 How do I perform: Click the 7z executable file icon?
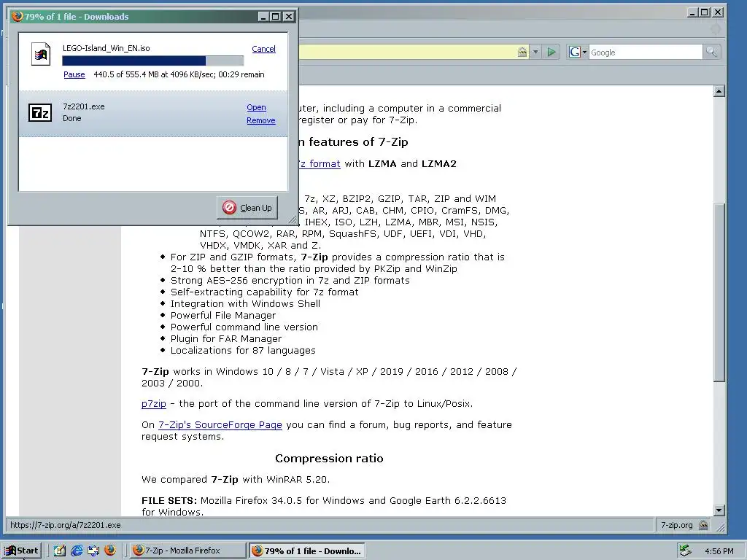click(40, 113)
